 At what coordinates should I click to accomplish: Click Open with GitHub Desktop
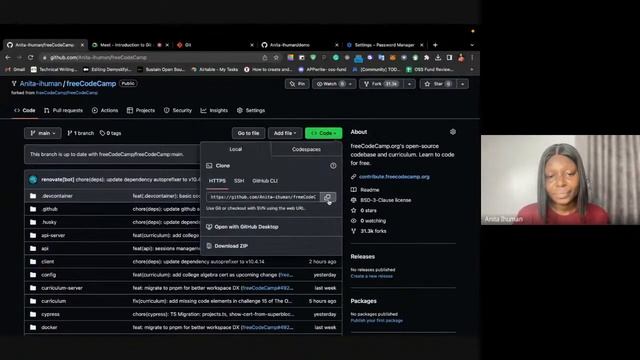242,227
